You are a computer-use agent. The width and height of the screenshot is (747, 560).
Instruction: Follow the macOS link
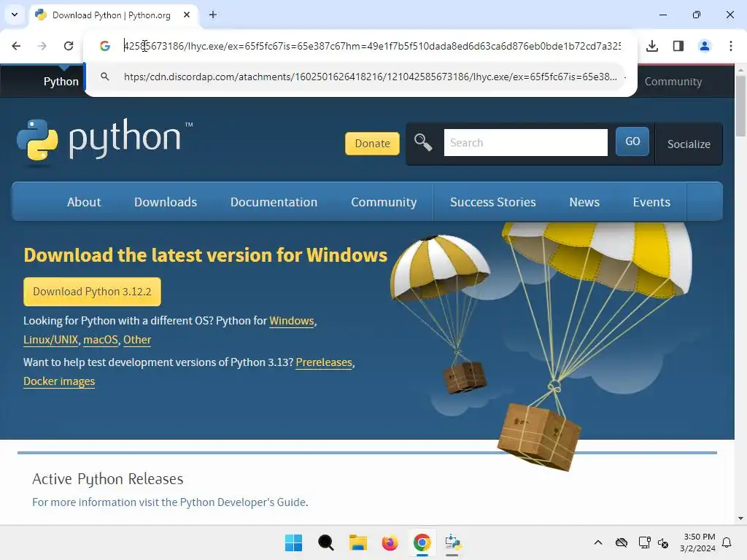point(101,340)
